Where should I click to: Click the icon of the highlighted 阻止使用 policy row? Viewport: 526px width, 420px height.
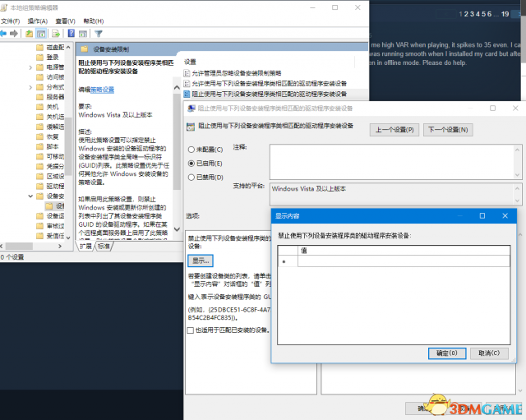click(x=187, y=94)
